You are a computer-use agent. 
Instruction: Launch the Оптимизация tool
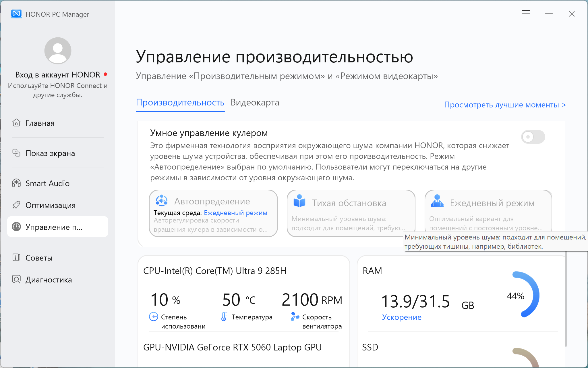tap(51, 205)
